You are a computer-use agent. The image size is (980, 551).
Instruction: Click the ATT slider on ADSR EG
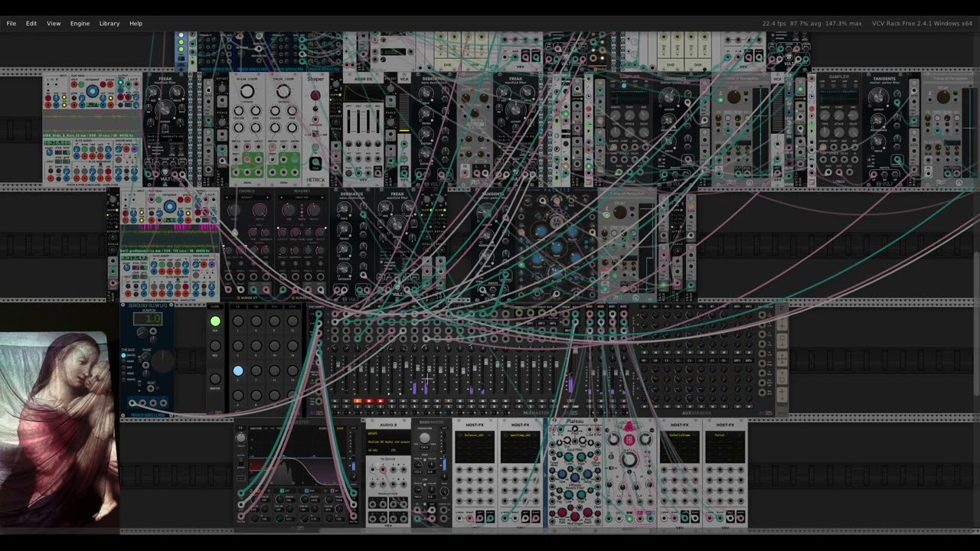click(x=348, y=122)
